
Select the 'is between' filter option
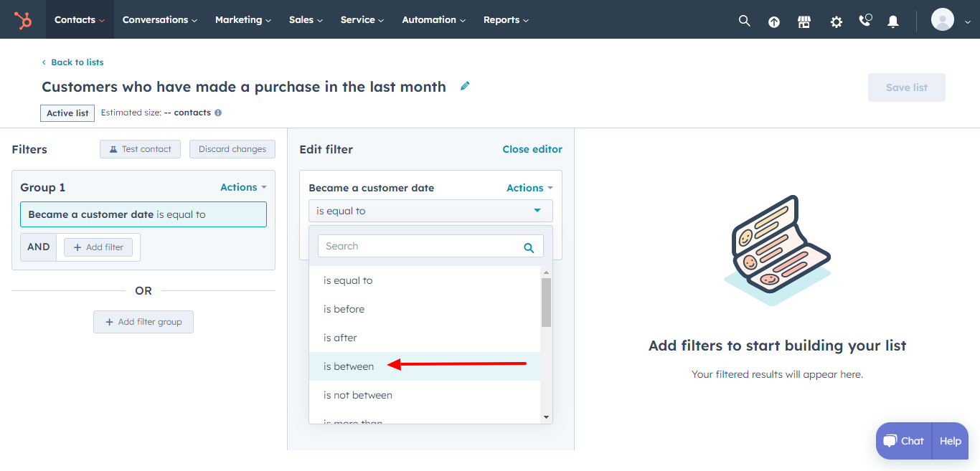coord(349,366)
